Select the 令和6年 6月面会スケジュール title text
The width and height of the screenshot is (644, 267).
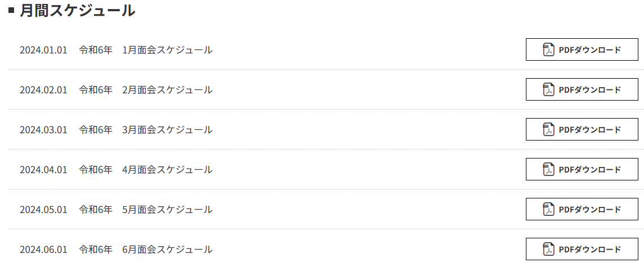pos(146,249)
